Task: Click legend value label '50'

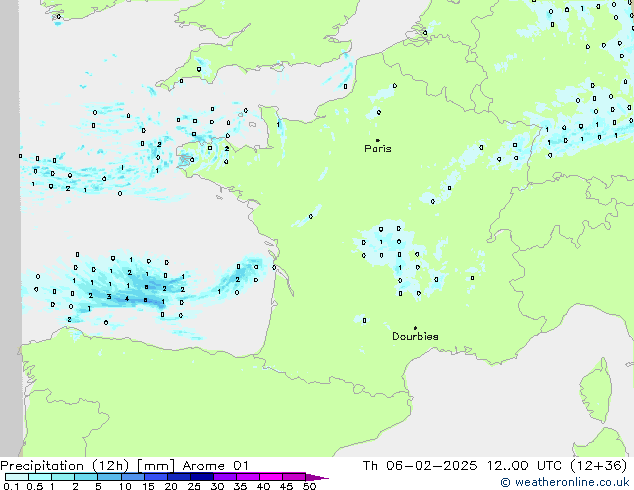Action: (x=309, y=486)
